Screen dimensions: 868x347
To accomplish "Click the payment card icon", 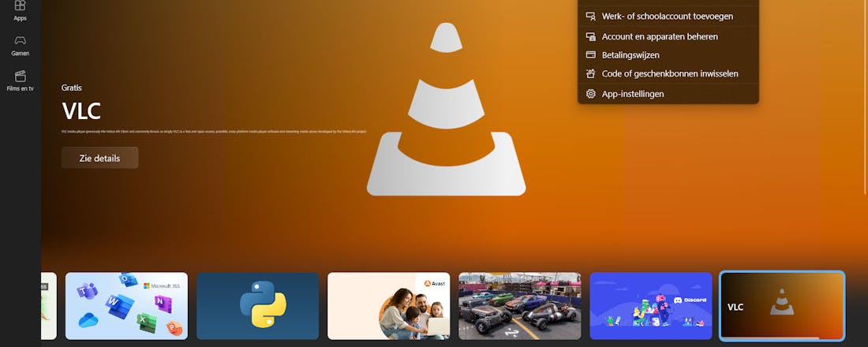I will [591, 54].
